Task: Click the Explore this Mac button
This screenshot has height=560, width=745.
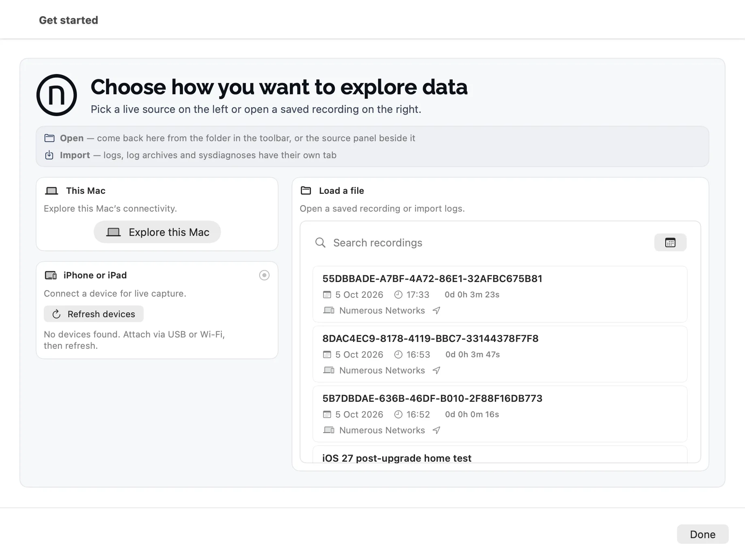Action: (x=157, y=232)
